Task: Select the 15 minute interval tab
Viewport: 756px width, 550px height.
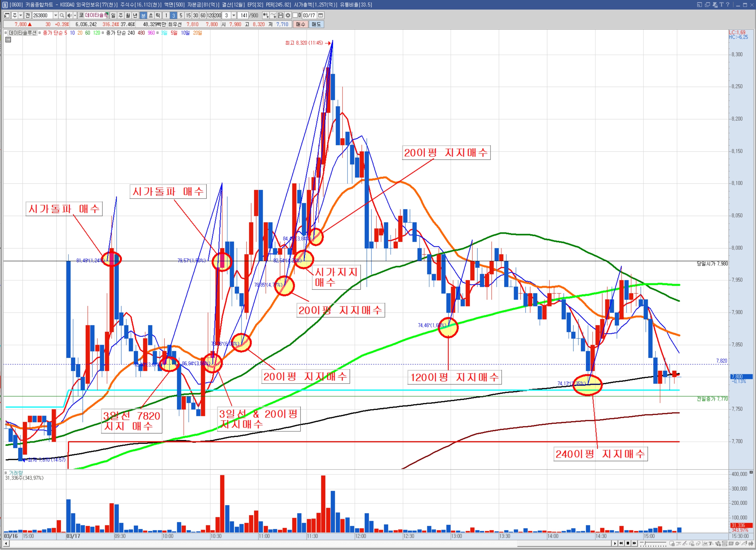Action: 188,15
